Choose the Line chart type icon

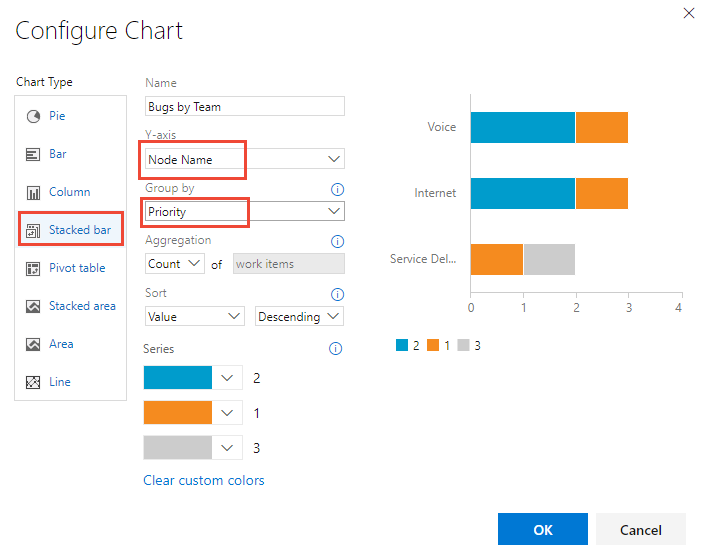pos(32,382)
